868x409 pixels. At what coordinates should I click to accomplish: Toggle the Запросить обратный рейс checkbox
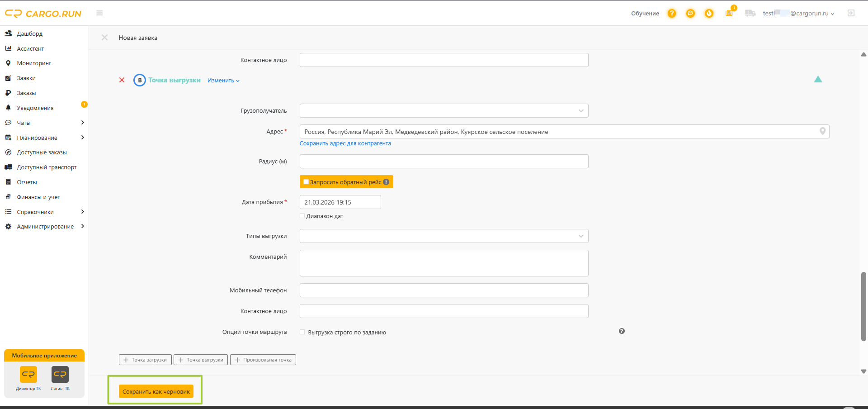coord(306,182)
